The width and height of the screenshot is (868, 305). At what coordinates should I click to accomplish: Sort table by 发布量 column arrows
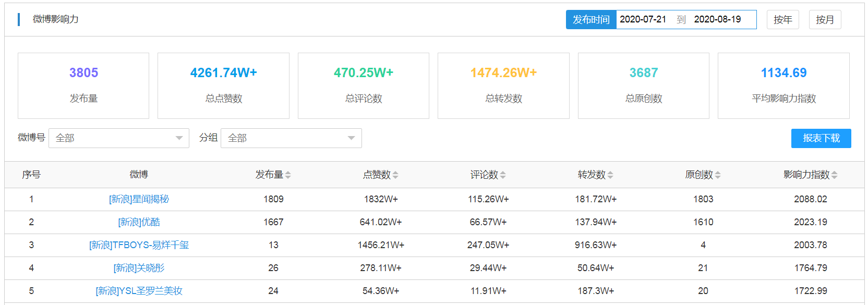tap(288, 175)
